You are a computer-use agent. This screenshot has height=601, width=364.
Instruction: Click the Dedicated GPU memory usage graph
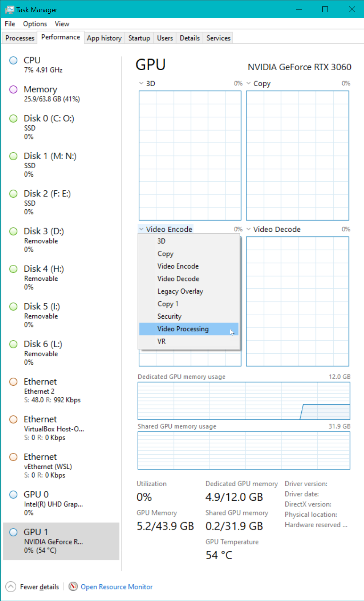tap(244, 401)
